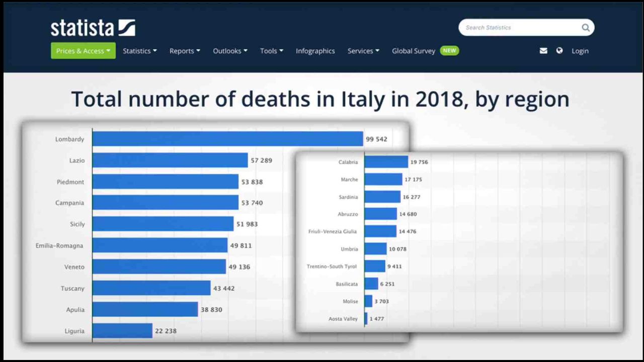This screenshot has width=644, height=362.
Task: Click the globe language icon
Action: [x=559, y=51]
